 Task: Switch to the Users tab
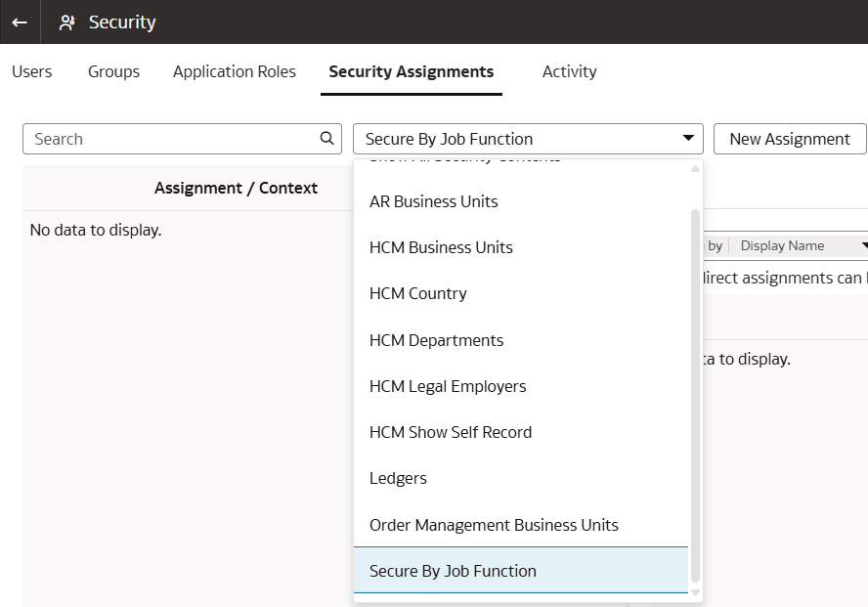32,71
